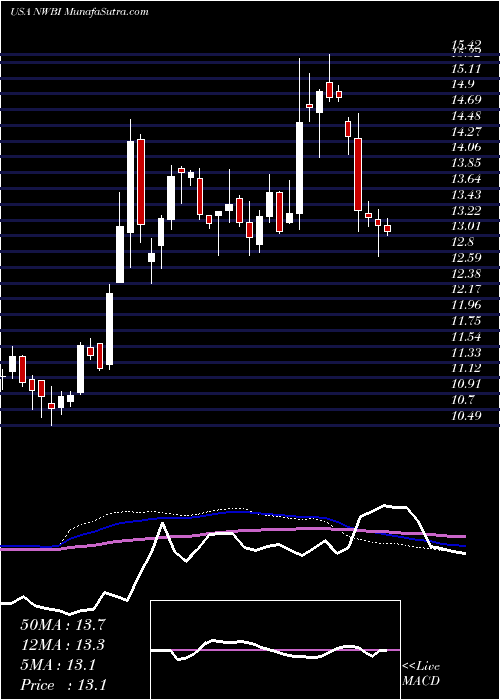The image size is (500, 700).
Task: Click the 10.7 price axis label
Action: [463, 400]
